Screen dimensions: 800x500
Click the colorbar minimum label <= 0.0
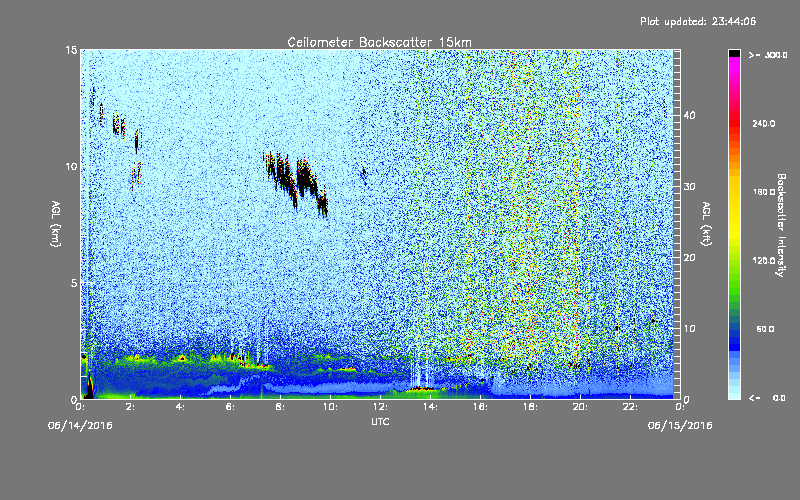(767, 398)
